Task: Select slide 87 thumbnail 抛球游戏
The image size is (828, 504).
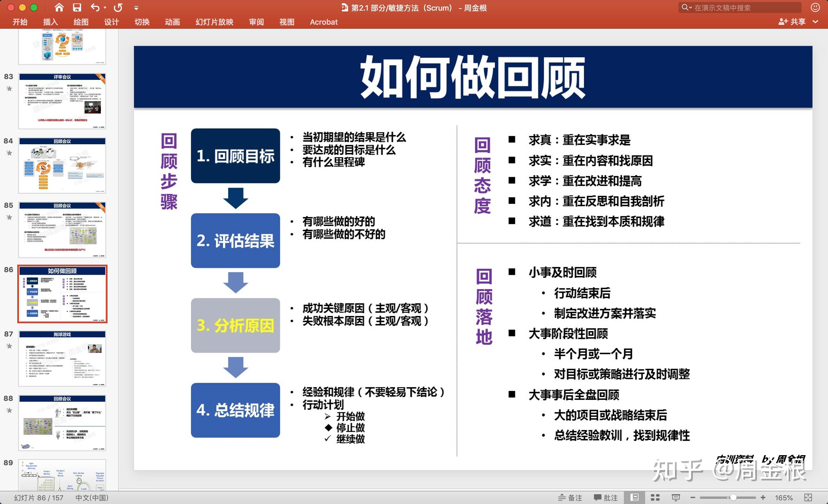Action: point(62,358)
